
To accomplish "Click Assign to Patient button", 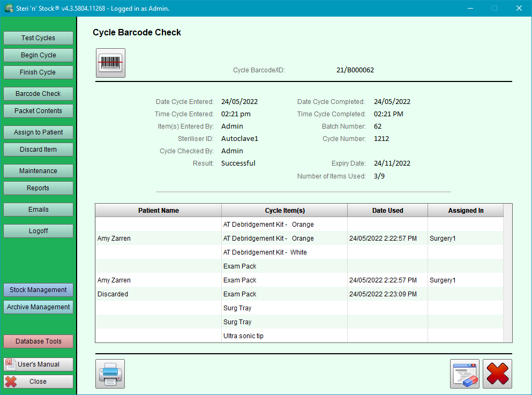I will [39, 132].
